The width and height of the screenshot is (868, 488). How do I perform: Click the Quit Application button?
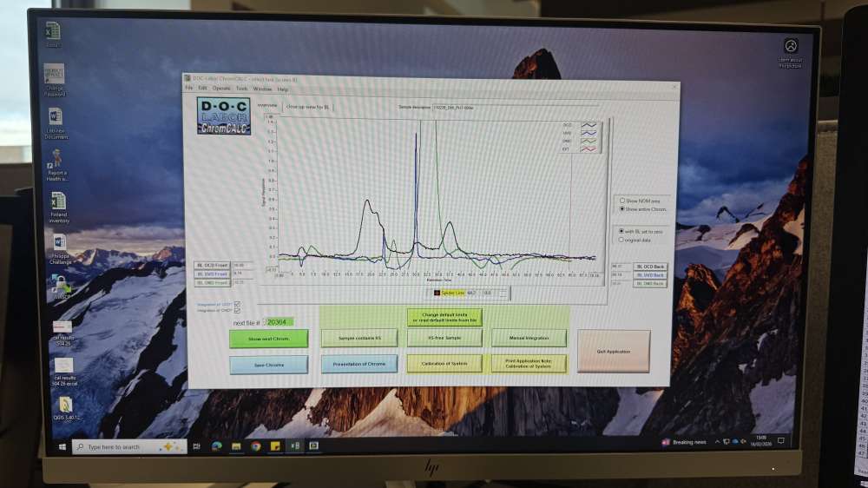(614, 351)
